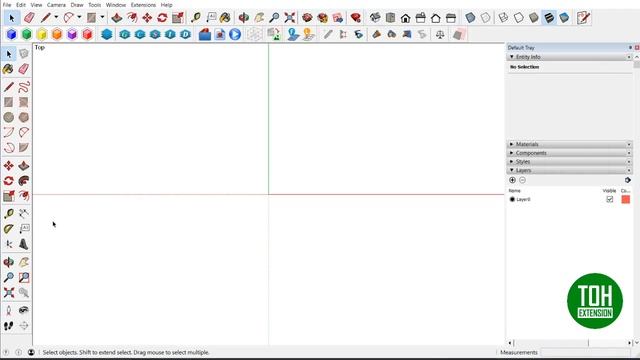Select the Zoom Window tool
This screenshot has height=360, width=640.
coord(24,278)
